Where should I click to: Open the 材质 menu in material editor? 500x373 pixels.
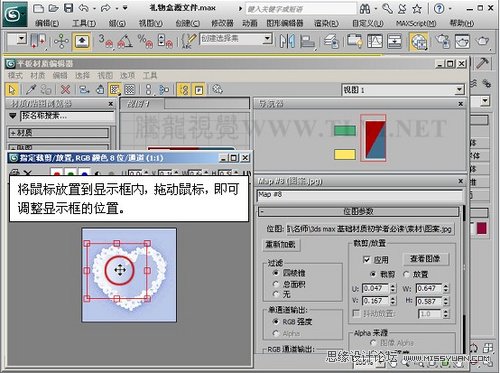37,75
